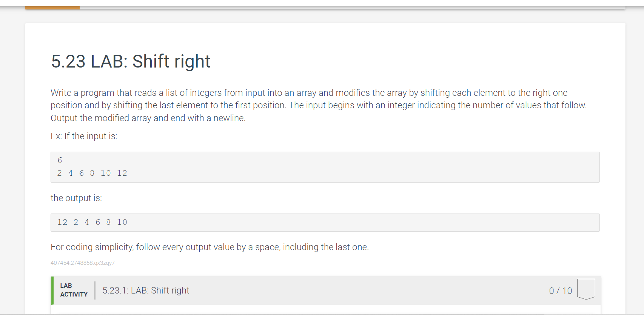Click the text Ex: If the input is:
This screenshot has width=644, height=315.
click(x=84, y=136)
